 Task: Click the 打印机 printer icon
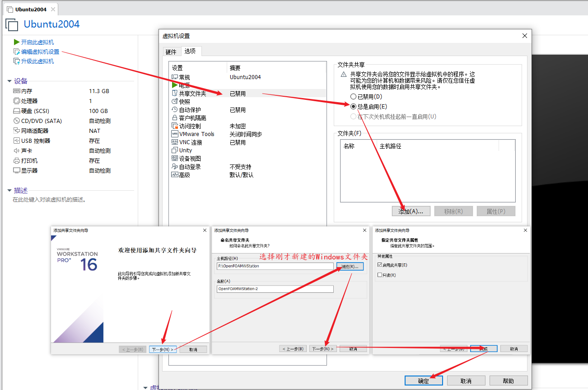coord(17,160)
